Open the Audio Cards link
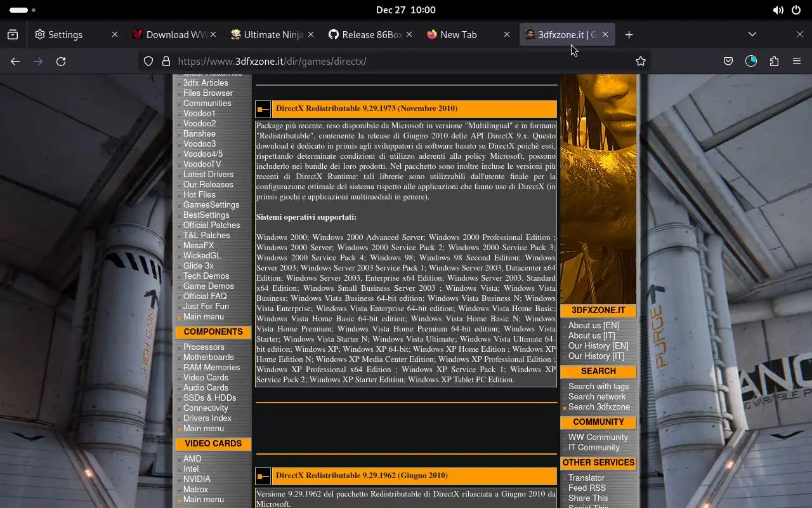812x508 pixels. 206,388
